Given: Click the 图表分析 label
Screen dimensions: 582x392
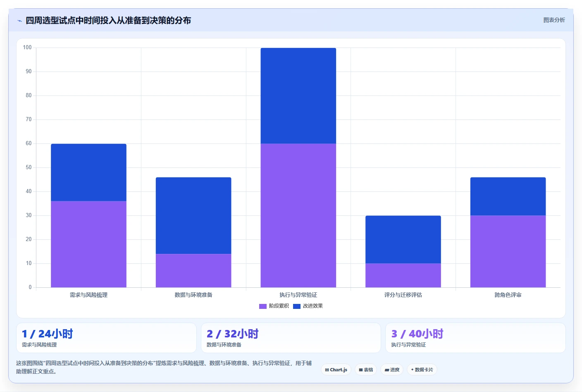Looking at the screenshot, I should (554, 20).
